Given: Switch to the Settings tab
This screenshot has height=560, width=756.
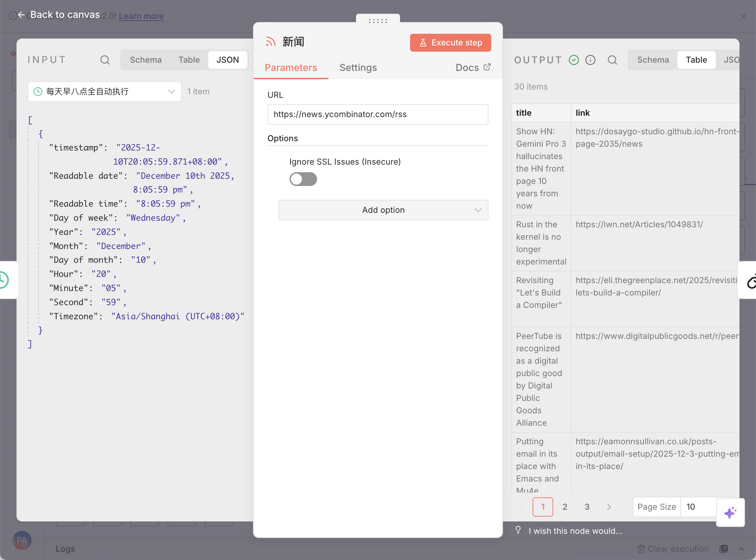Looking at the screenshot, I should coord(358,68).
